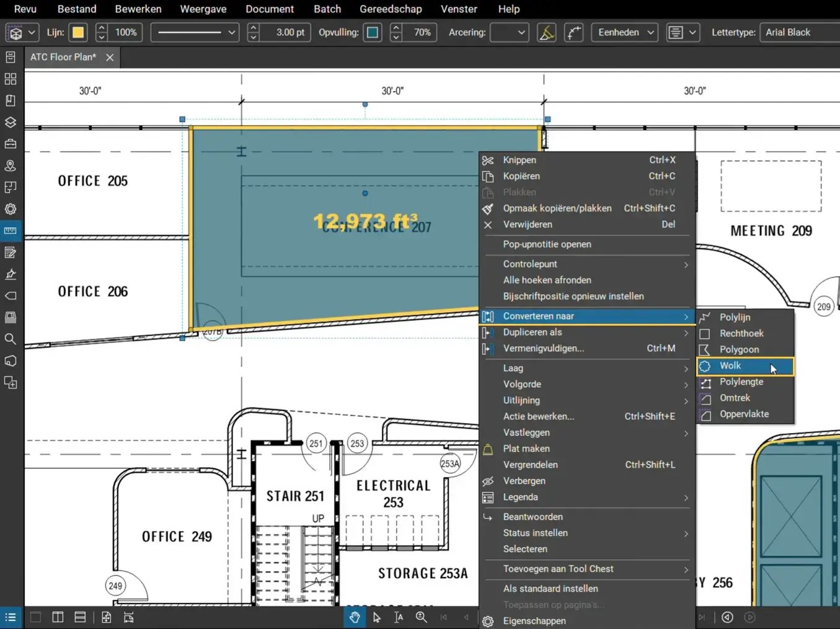The image size is (840, 629).
Task: Choose Verwijderen from the context menu
Action: point(587,225)
